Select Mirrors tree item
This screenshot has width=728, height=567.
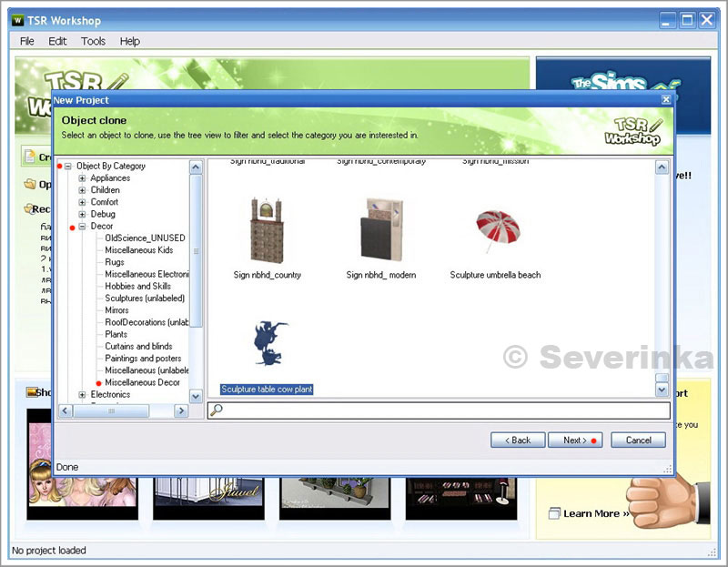116,310
